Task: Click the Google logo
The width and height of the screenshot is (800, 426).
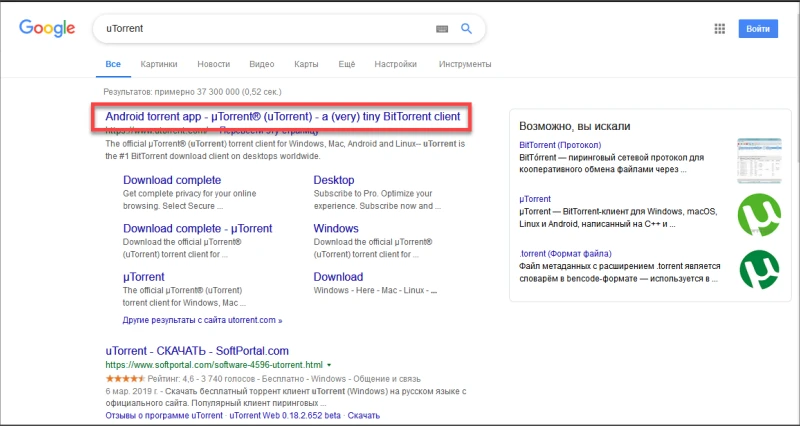Action: pyautogui.click(x=48, y=29)
